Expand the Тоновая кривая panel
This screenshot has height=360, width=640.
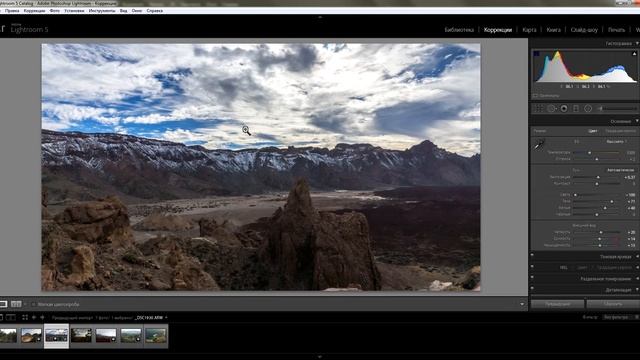pos(637,257)
